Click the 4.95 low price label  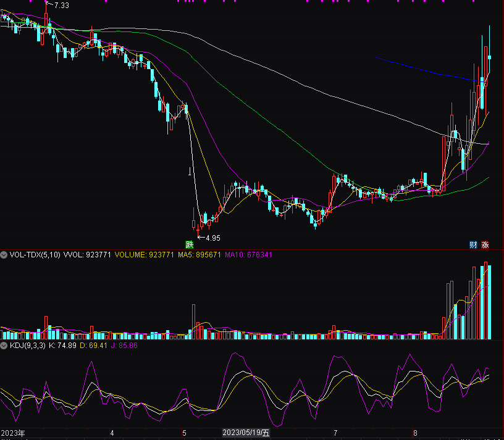click(x=212, y=238)
